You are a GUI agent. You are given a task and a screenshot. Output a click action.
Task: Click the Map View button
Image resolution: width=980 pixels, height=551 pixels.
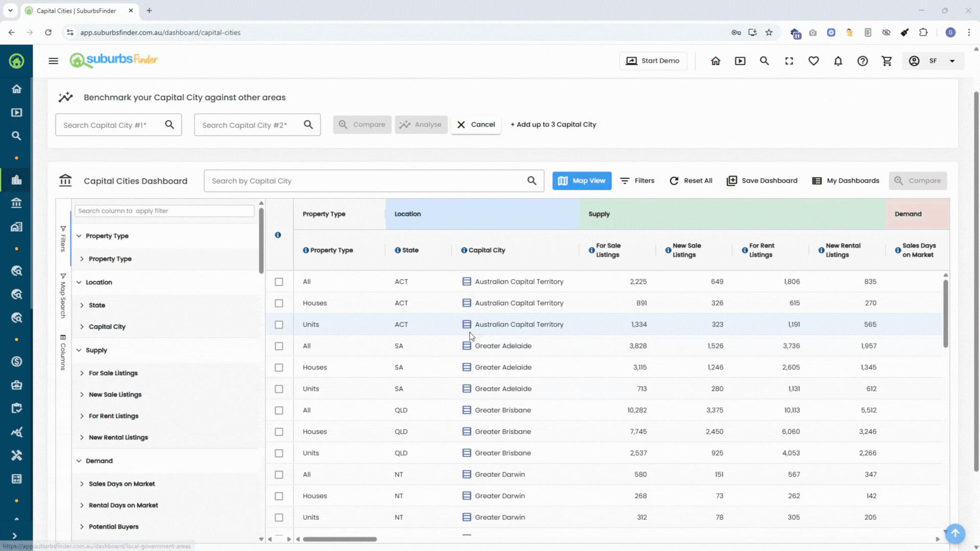click(x=581, y=181)
